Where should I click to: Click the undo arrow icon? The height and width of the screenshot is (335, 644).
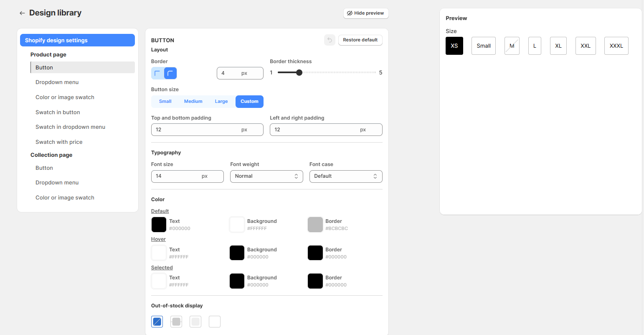tap(330, 40)
